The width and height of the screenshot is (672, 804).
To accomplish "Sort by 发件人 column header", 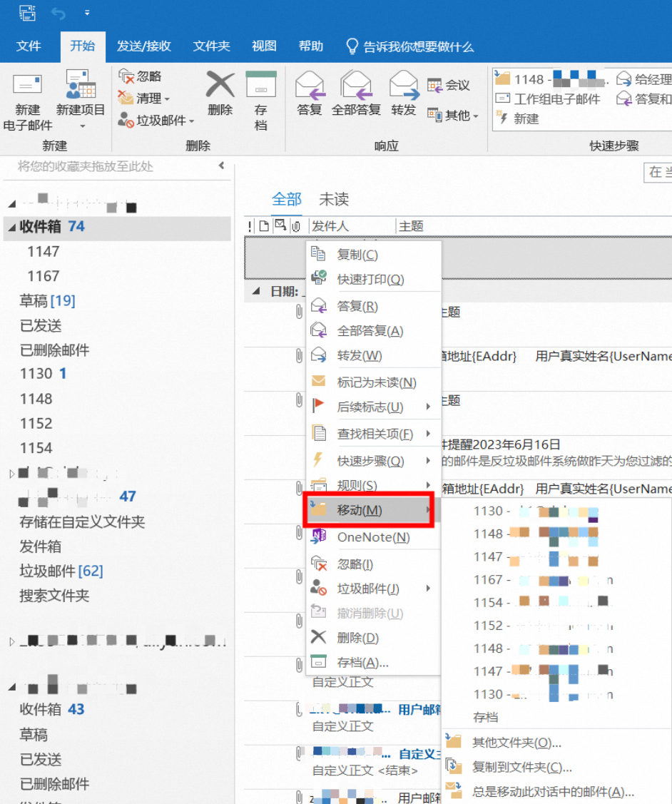I will pyautogui.click(x=330, y=226).
